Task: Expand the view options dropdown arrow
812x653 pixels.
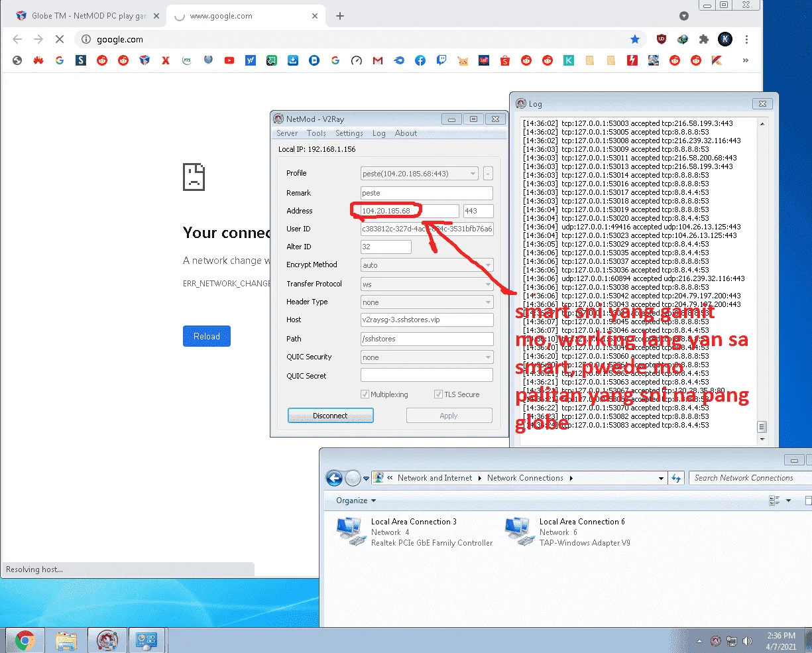Action: (x=788, y=501)
